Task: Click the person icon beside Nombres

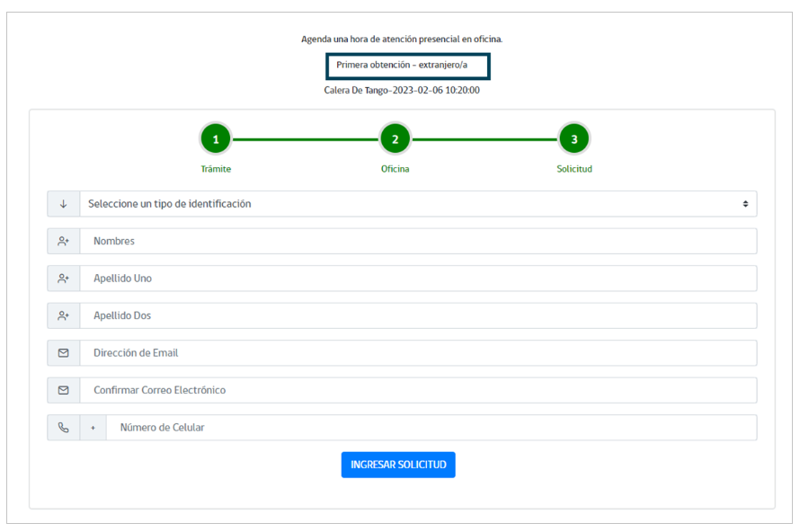Action: (63, 241)
